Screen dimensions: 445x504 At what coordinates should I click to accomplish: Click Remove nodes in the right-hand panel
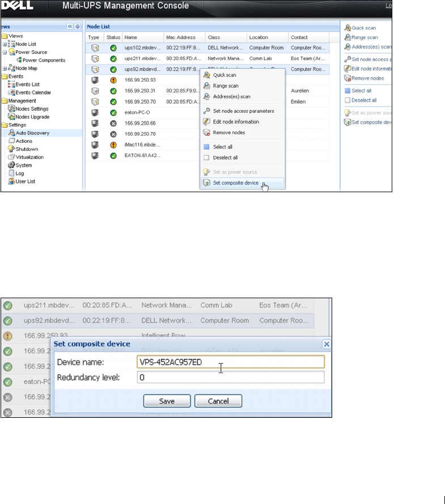[367, 78]
